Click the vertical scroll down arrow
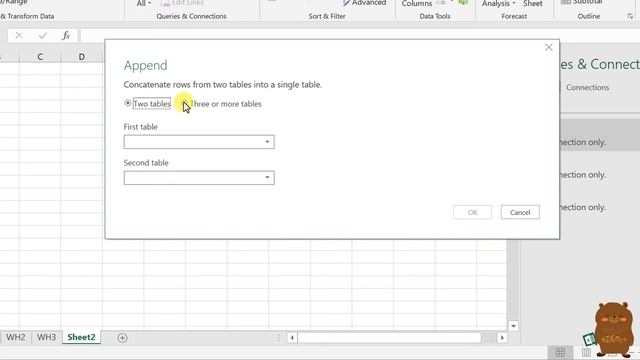Viewport: 640px width, 360px height. click(x=513, y=326)
